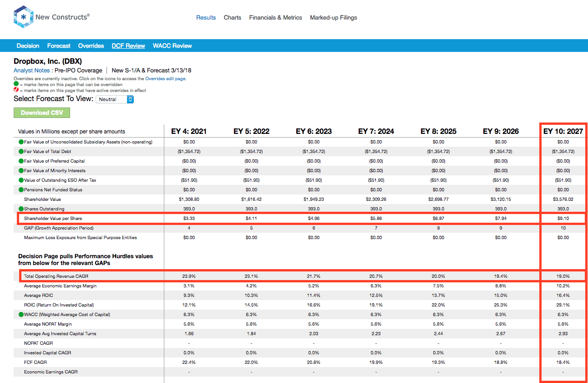Click the Maximum Loss Exposure from SPEs label

(x=81, y=238)
